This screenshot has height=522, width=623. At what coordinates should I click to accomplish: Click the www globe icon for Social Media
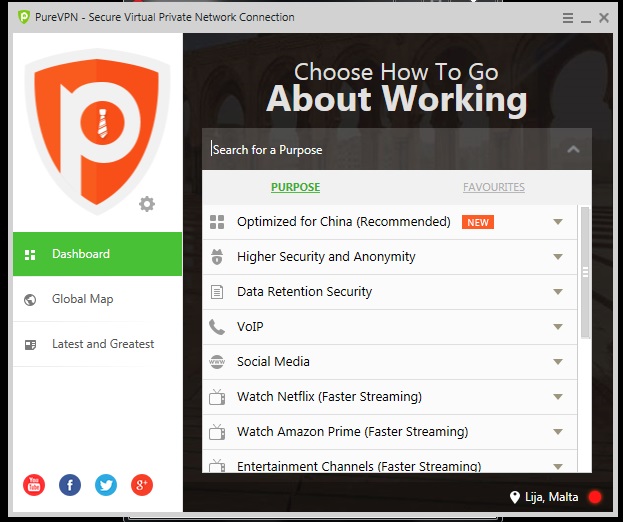217,362
